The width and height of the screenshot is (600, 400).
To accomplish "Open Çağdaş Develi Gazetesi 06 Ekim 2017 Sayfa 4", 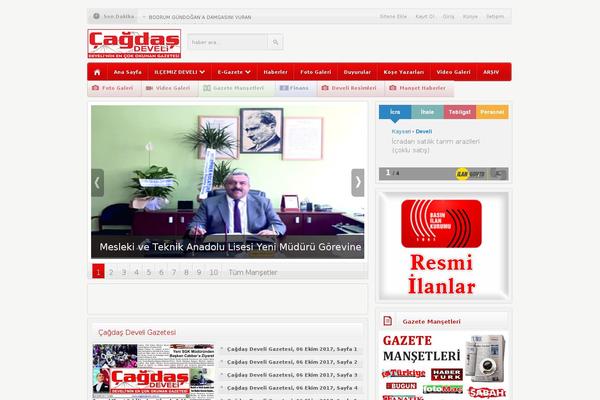I will point(292,388).
